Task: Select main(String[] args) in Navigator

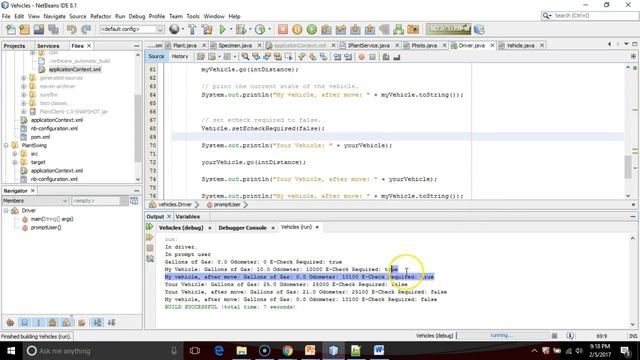Action: point(52,219)
